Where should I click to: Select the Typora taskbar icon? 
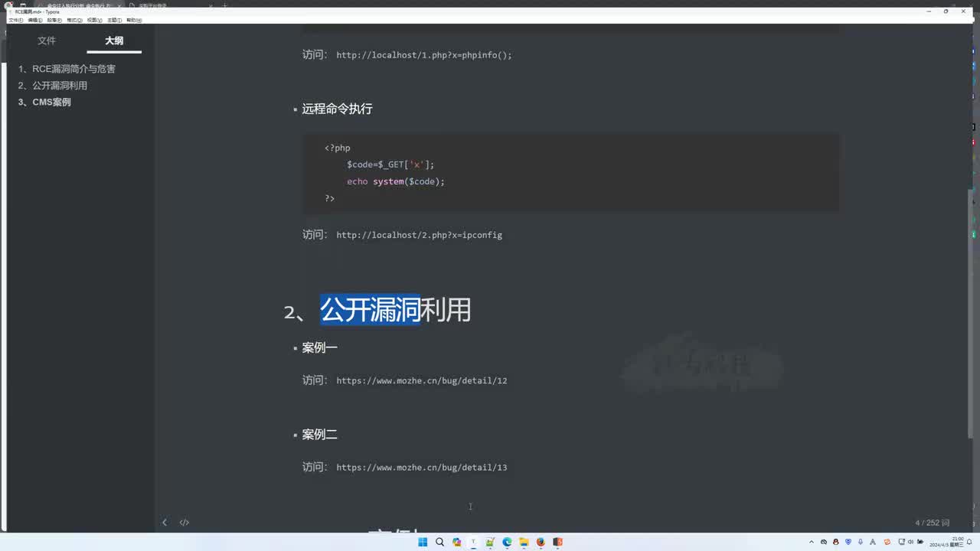point(473,542)
